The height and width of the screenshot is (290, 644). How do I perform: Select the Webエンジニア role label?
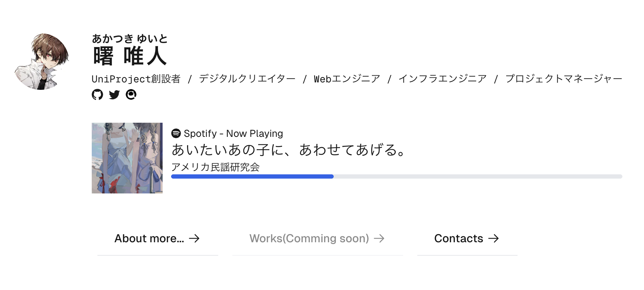coord(346,79)
